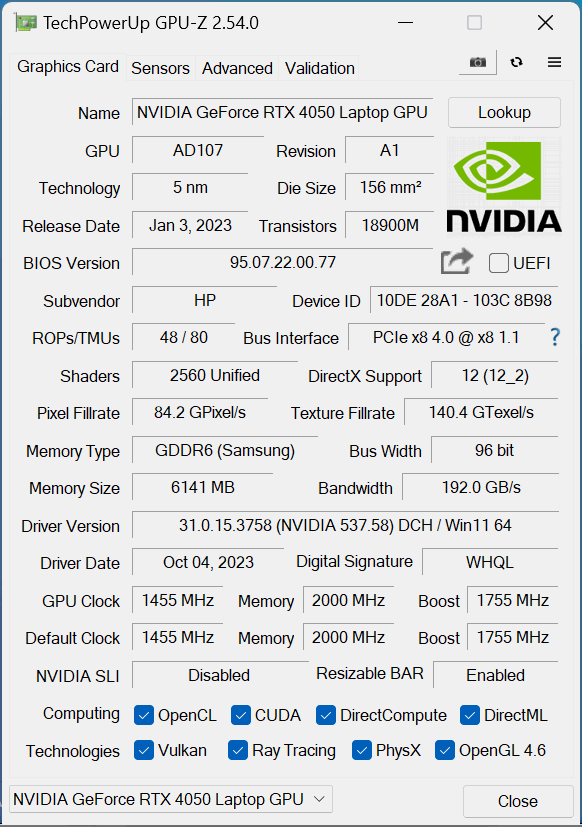Switch to the Advanced tab
The width and height of the screenshot is (582, 827).
237,68
